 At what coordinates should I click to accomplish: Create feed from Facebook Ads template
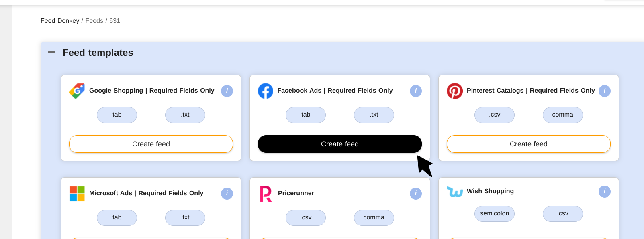tap(340, 144)
